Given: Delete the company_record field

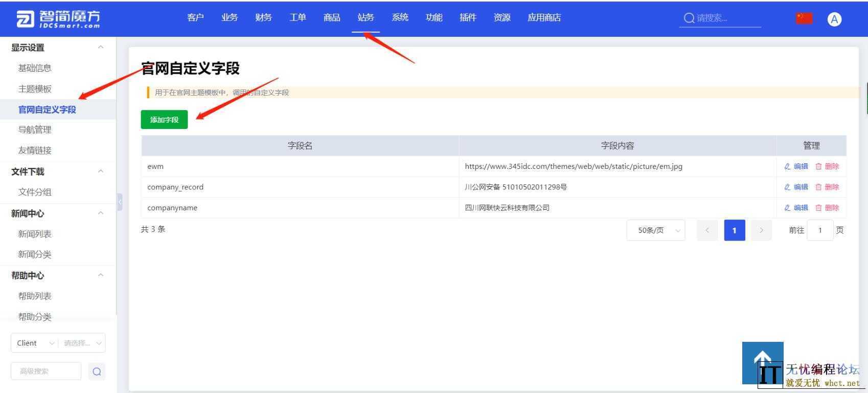Looking at the screenshot, I should click(x=827, y=187).
